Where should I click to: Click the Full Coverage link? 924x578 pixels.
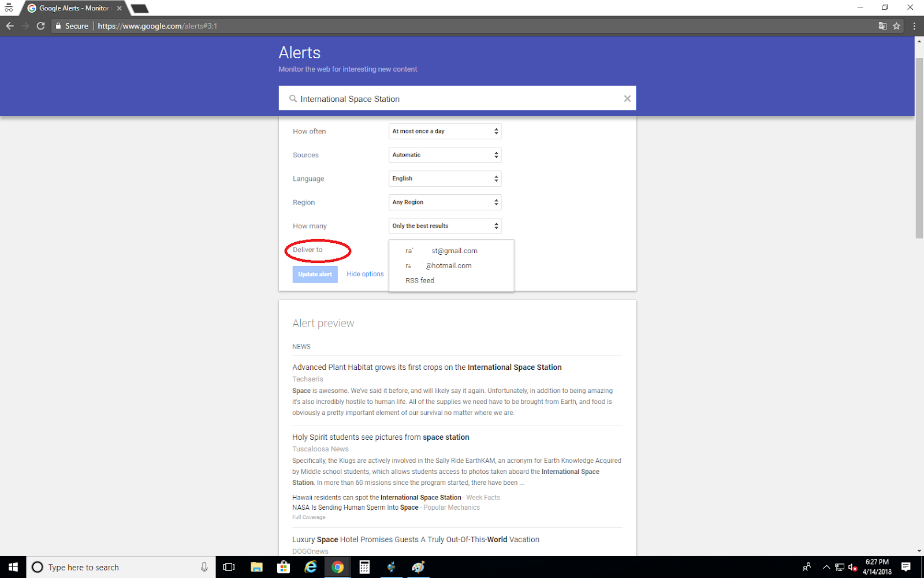309,517
